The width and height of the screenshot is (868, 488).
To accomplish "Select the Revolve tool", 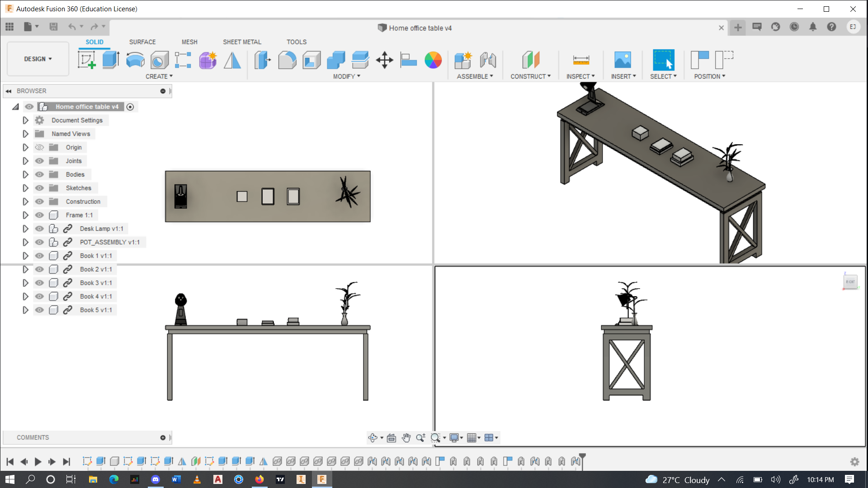I will [135, 60].
